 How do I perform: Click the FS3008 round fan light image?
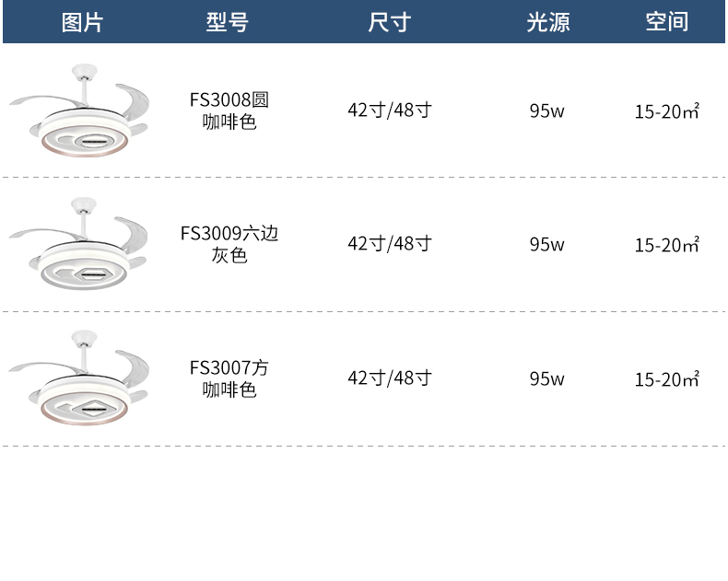(x=79, y=110)
